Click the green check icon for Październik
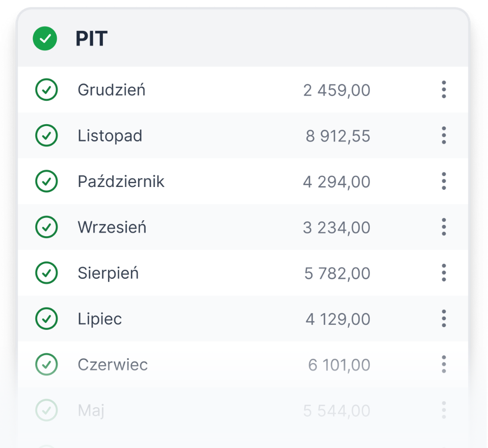The width and height of the screenshot is (488, 448). pos(46,181)
